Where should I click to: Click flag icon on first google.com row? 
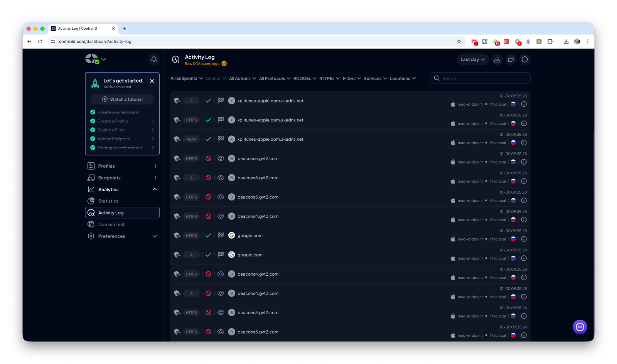[x=221, y=235]
